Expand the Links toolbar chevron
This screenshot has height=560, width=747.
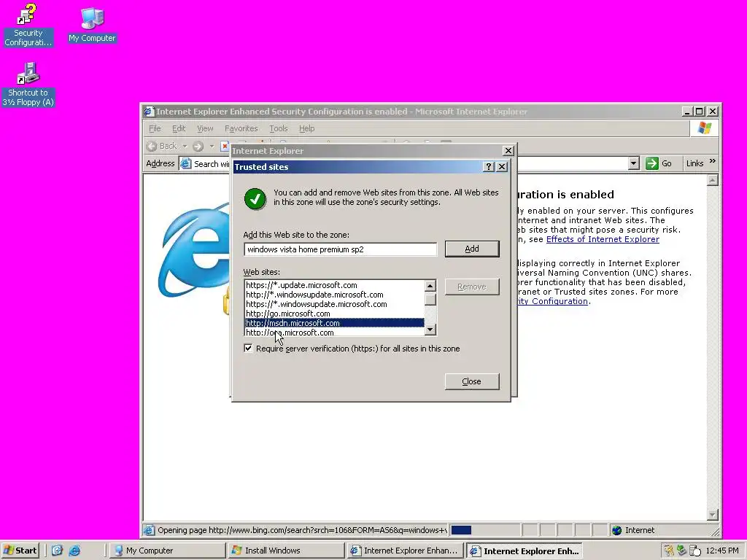pos(712,161)
